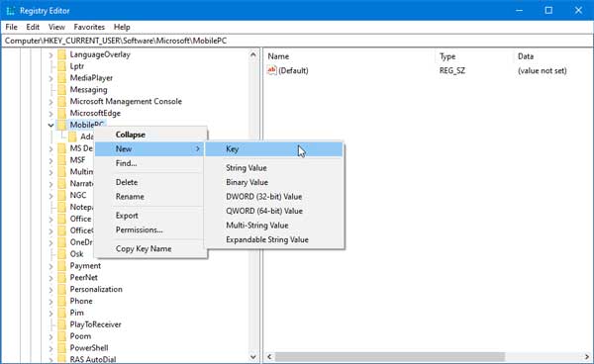Image resolution: width=594 pixels, height=364 pixels.
Task: Expand the Microsoft Management Console node
Action: tap(50, 102)
